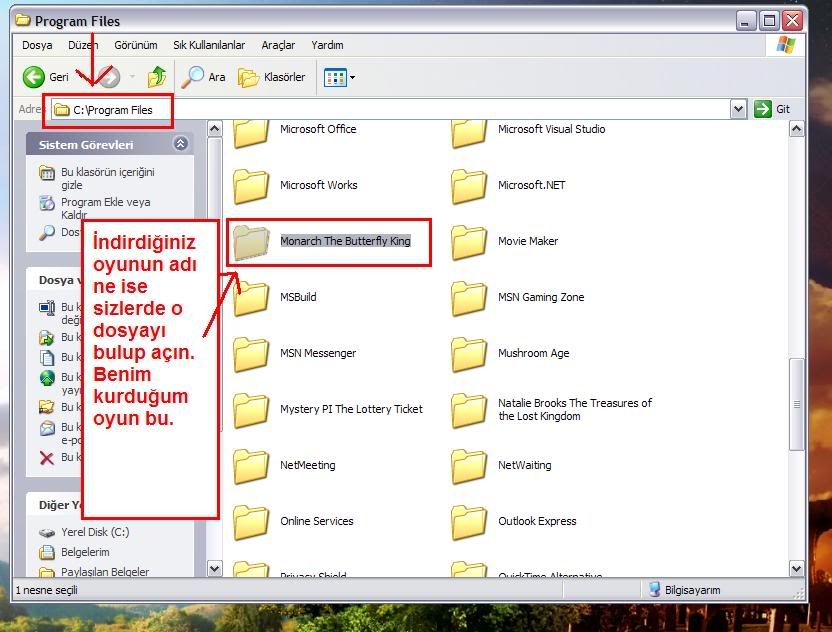Click the address bar showing C:\Program Files
Viewport: 832px width, 632px height.
coord(391,110)
